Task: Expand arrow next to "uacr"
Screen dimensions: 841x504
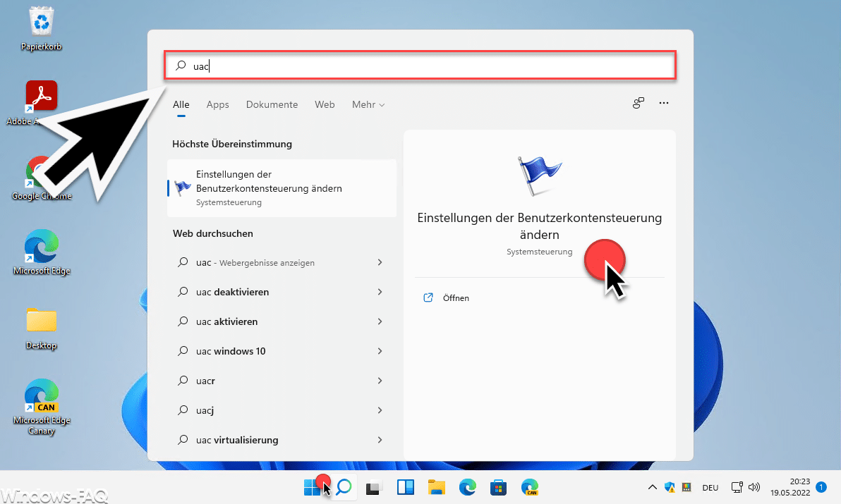Action: 380,381
